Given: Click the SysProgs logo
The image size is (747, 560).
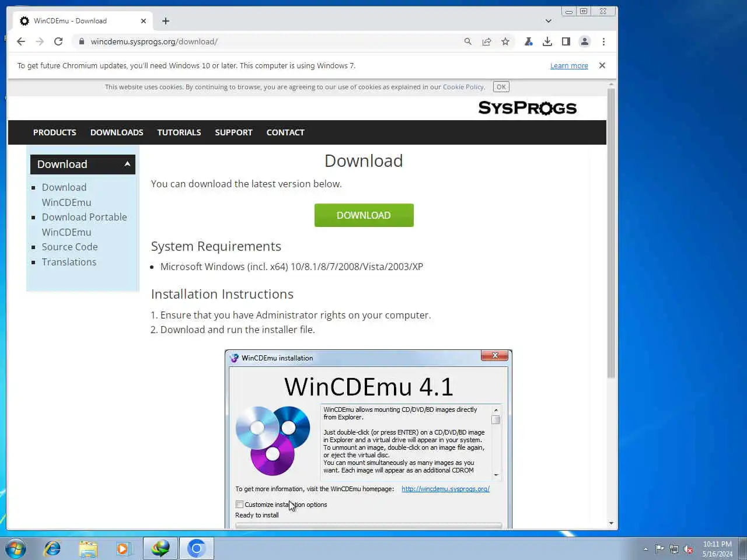Looking at the screenshot, I should pyautogui.click(x=528, y=108).
